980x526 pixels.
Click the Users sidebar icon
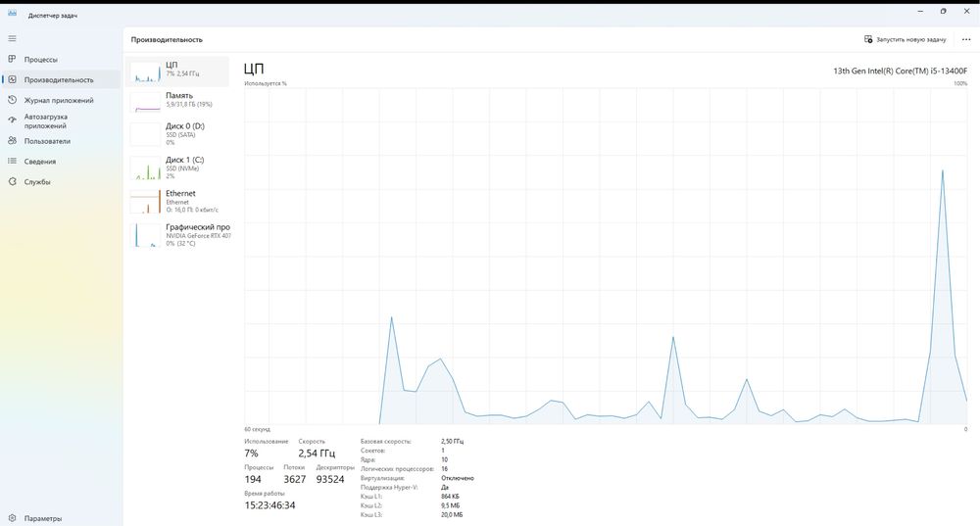(12, 140)
